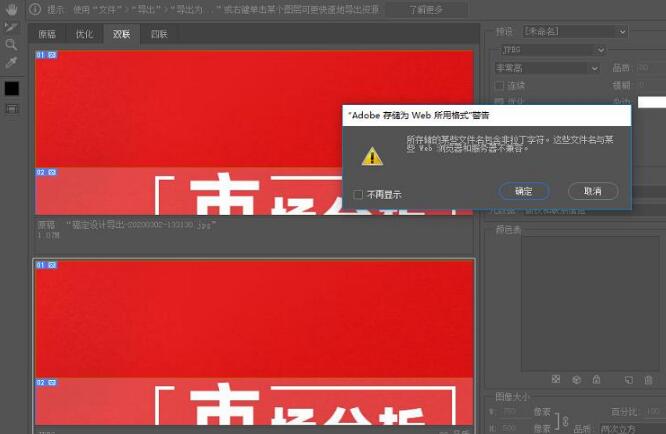Open the 非常高 quality level dropdown
The width and height of the screenshot is (666, 434).
coord(543,67)
